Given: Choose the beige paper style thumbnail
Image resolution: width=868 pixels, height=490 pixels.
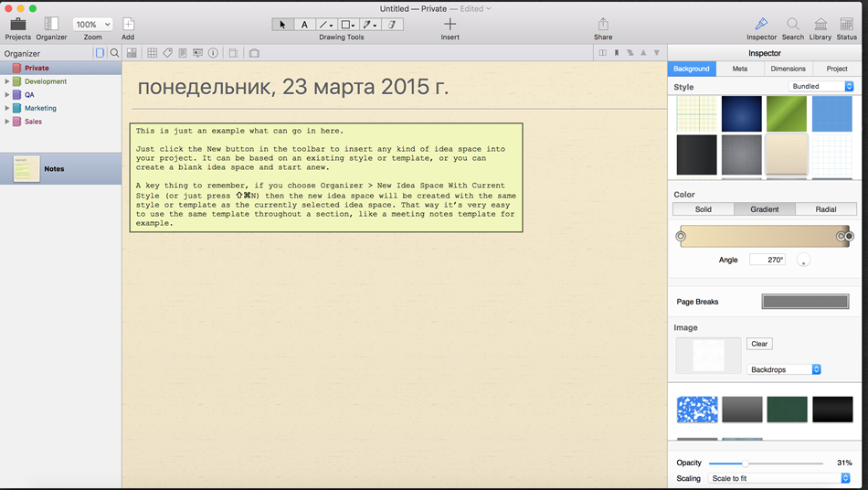Looking at the screenshot, I should tap(787, 154).
